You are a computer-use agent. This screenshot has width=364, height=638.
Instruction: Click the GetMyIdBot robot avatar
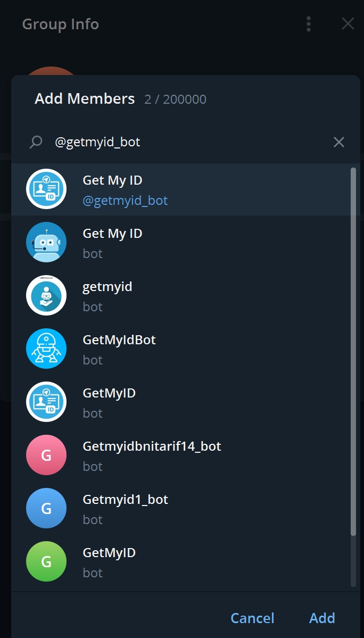(x=46, y=349)
